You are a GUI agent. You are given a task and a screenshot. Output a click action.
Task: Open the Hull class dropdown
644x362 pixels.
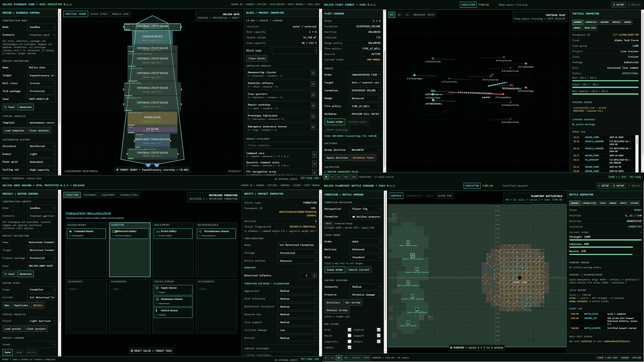41,83
